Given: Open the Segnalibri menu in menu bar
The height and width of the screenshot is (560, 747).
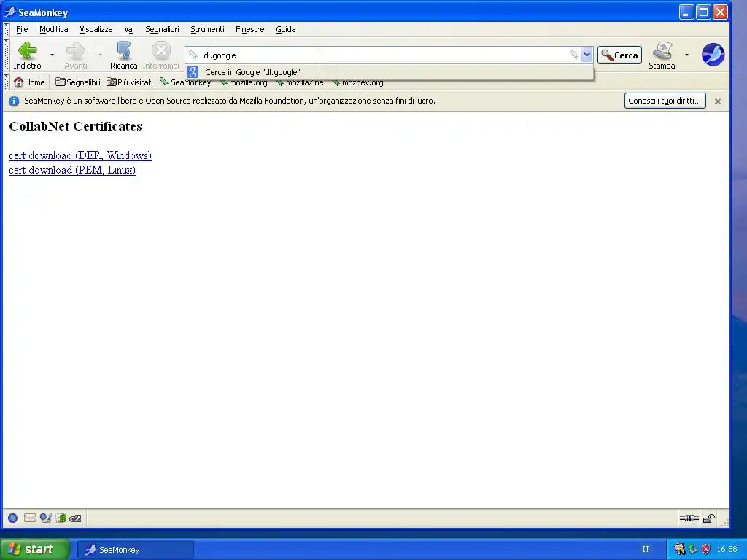Looking at the screenshot, I should tap(162, 29).
